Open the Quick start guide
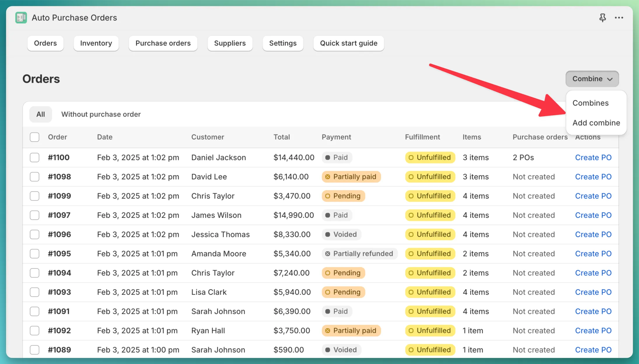639x364 pixels. (x=349, y=43)
